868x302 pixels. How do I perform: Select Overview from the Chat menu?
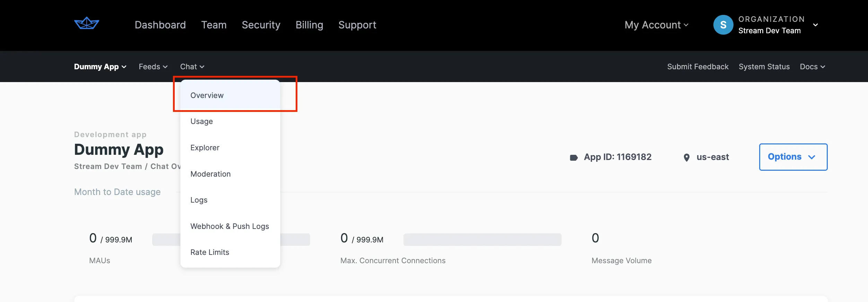[207, 95]
